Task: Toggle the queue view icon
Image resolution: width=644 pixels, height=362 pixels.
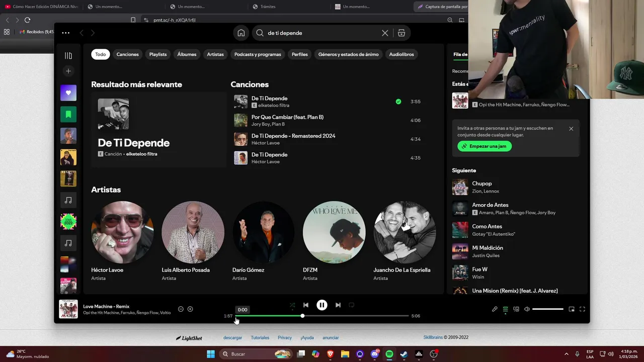Action: [506, 309]
